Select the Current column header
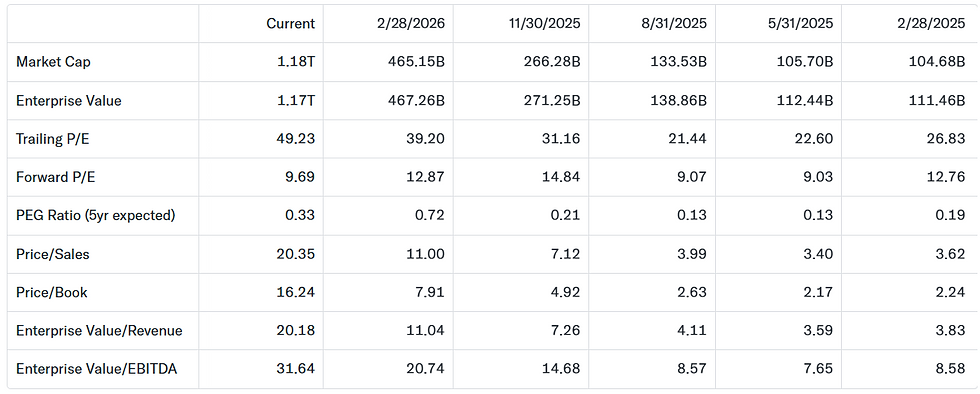Screen dimensions: 980x394 point(291,24)
